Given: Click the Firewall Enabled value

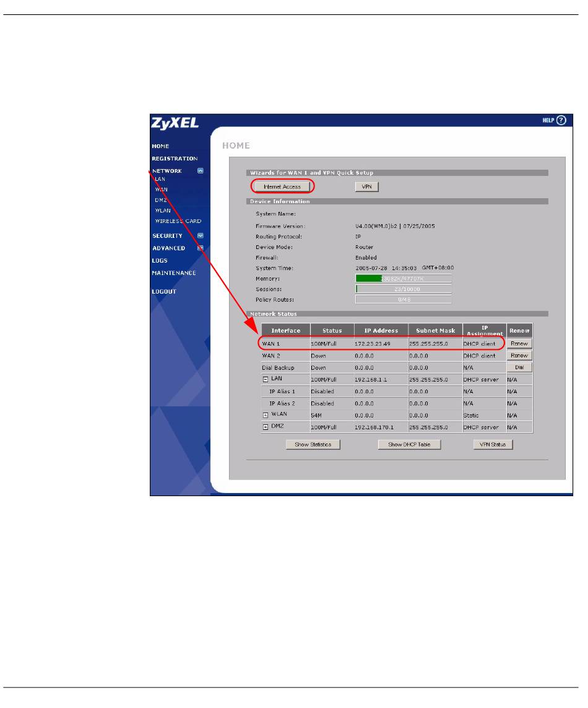Looking at the screenshot, I should click(x=366, y=258).
